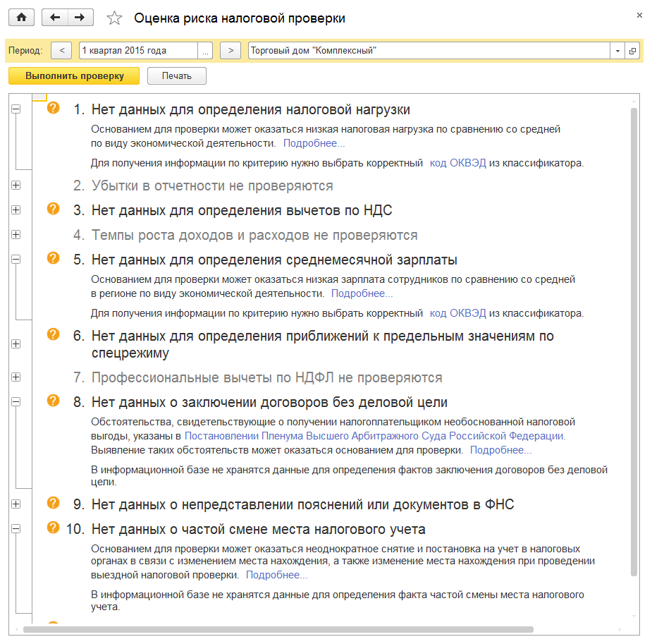652x644 pixels.
Task: Open Постановлении Пленума Высшего Арбитражного Суда link
Action: [x=374, y=436]
